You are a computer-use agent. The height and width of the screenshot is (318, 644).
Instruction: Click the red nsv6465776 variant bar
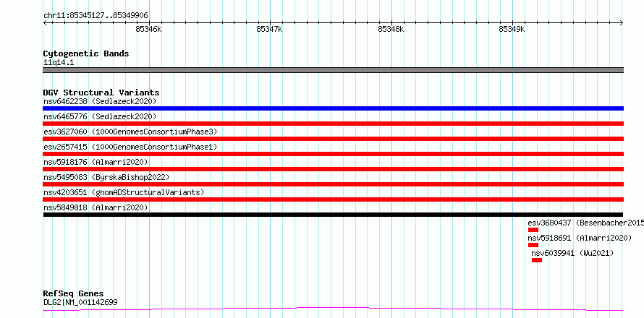333,124
